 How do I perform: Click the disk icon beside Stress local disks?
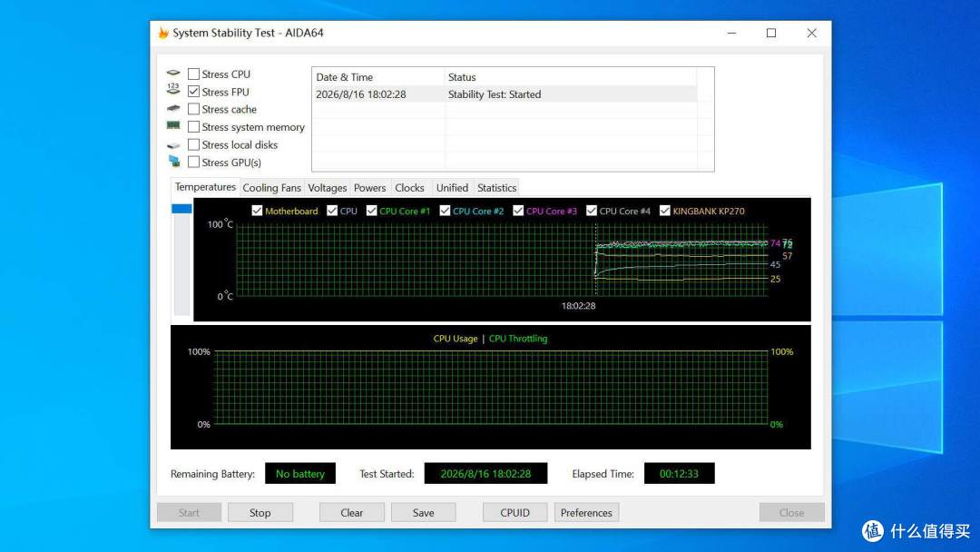click(173, 145)
